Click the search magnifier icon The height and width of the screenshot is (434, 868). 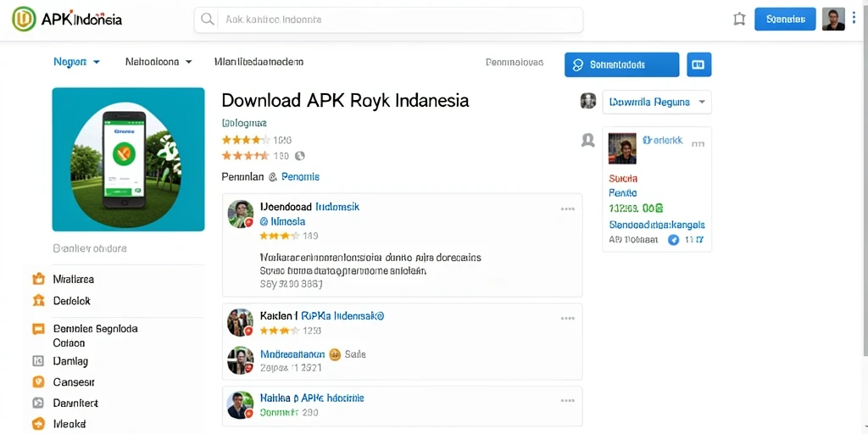tap(208, 19)
